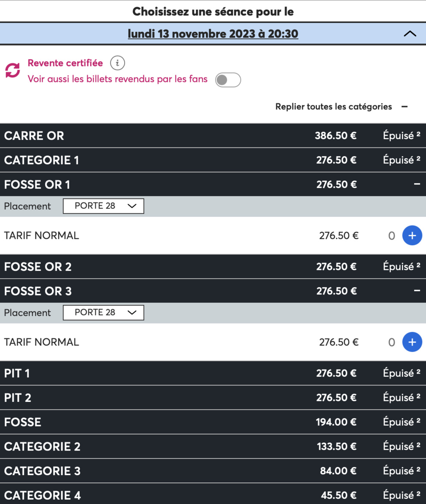
Task: Open the Revente certifiée info bubble
Action: pos(116,63)
